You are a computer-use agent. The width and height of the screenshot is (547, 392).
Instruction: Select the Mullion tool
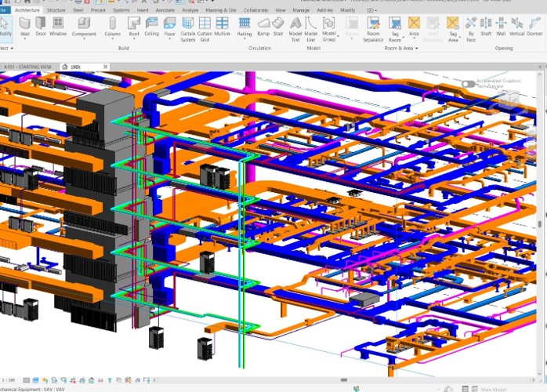[223, 27]
